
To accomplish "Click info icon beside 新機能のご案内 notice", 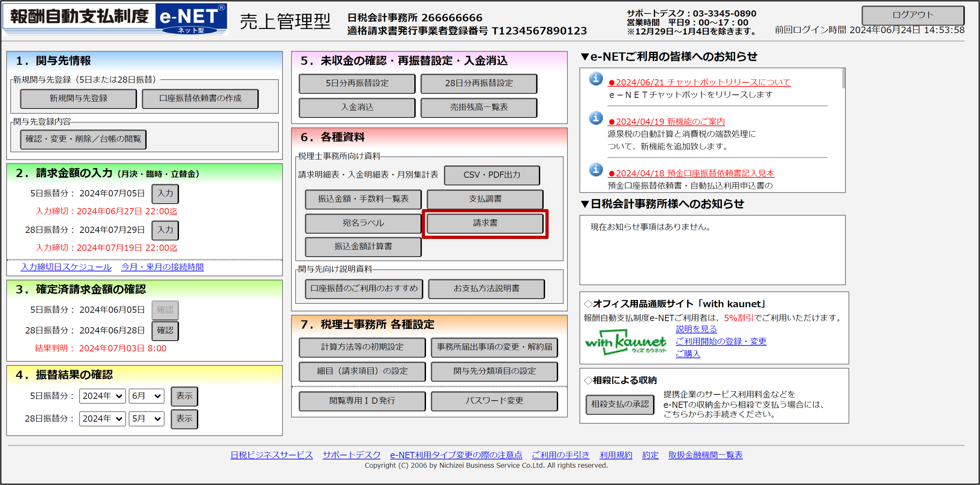I will 596,118.
